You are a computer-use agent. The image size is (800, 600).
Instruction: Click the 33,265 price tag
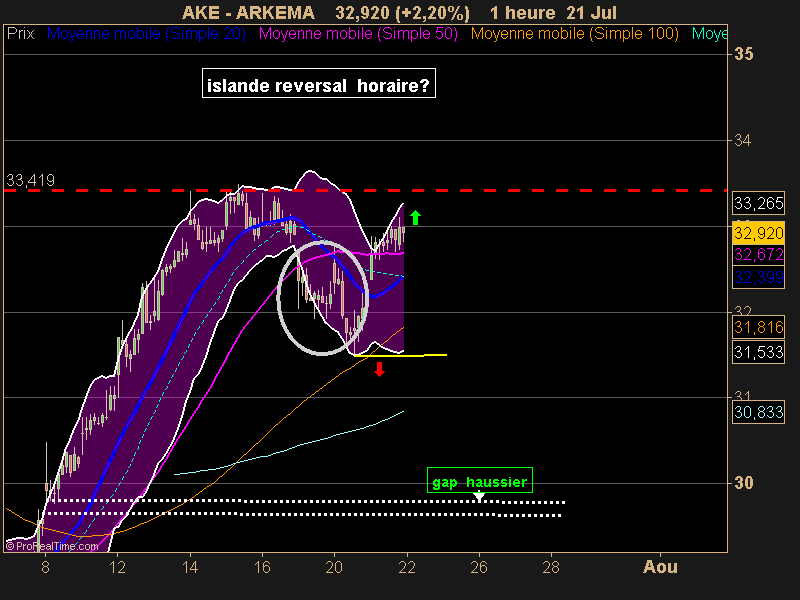[758, 204]
